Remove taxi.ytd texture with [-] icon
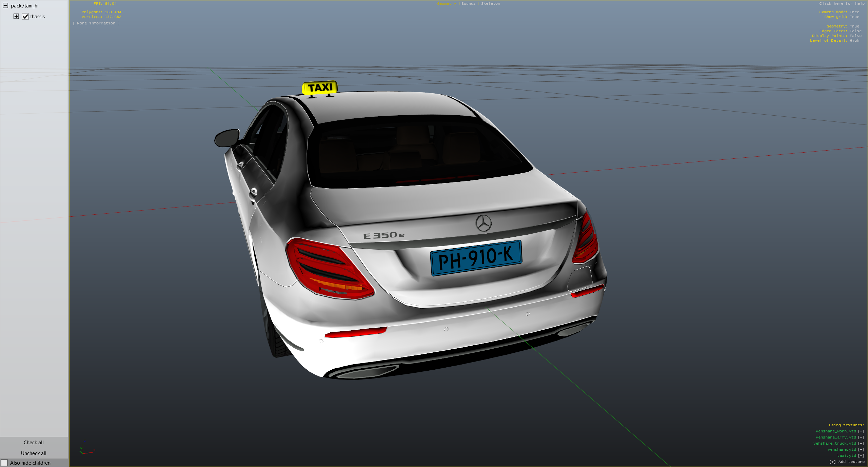 861,455
